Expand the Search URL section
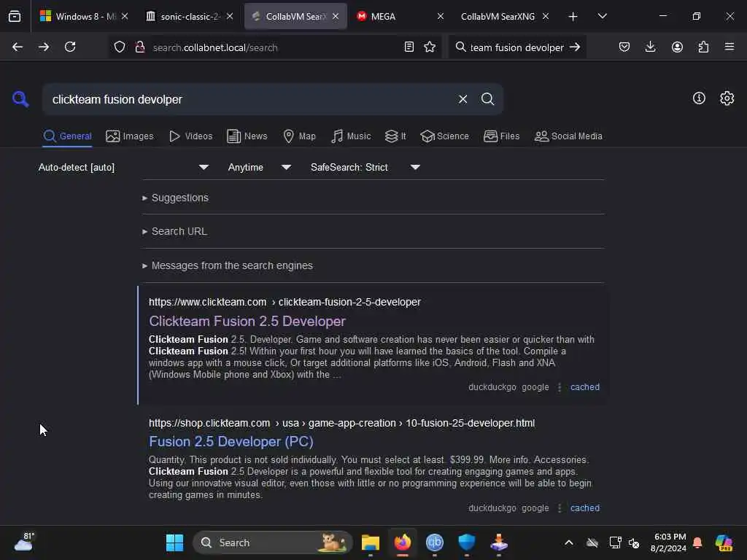The width and height of the screenshot is (747, 560). pos(174,231)
